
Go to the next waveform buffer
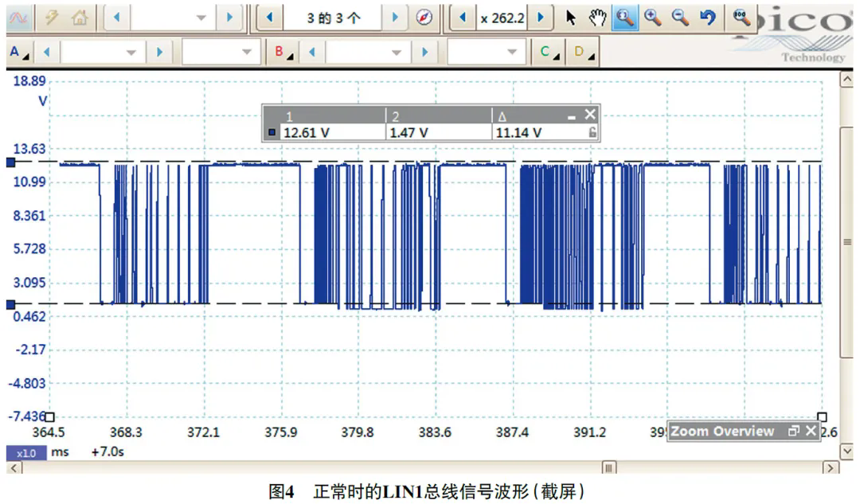coord(395,18)
